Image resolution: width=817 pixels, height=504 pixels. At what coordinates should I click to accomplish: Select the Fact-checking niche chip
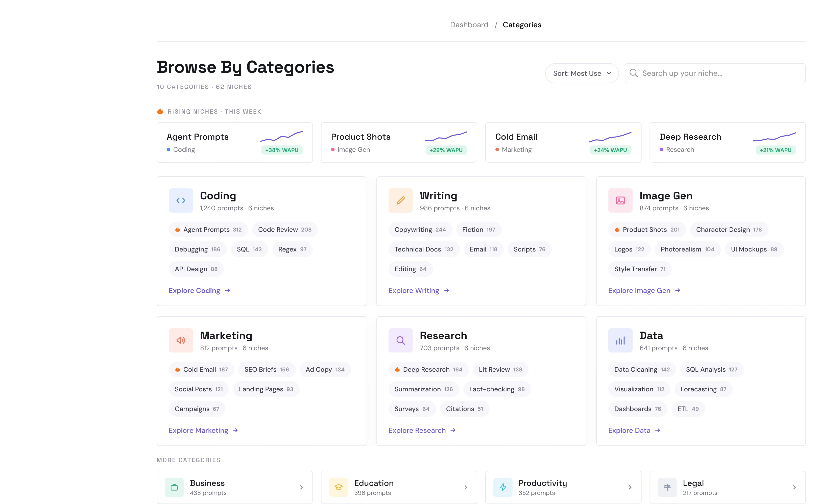pos(497,389)
